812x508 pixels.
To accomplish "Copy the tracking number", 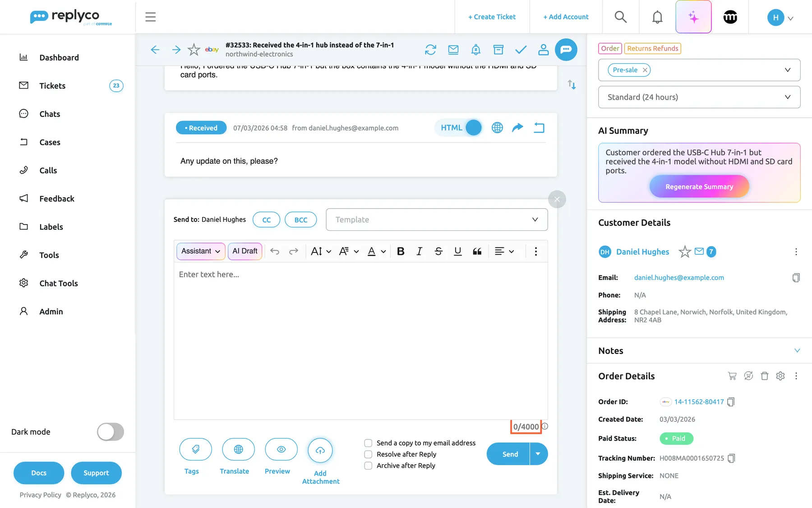I will click(x=732, y=458).
